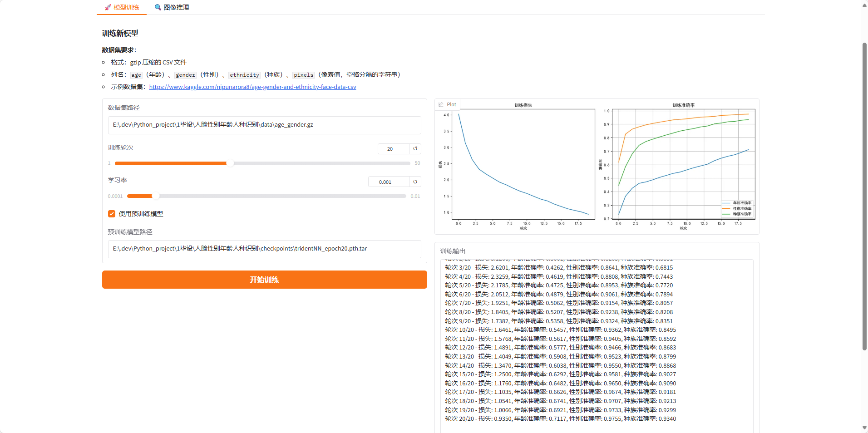
Task: Click the 训练轮次 slider handle
Action: 231,163
